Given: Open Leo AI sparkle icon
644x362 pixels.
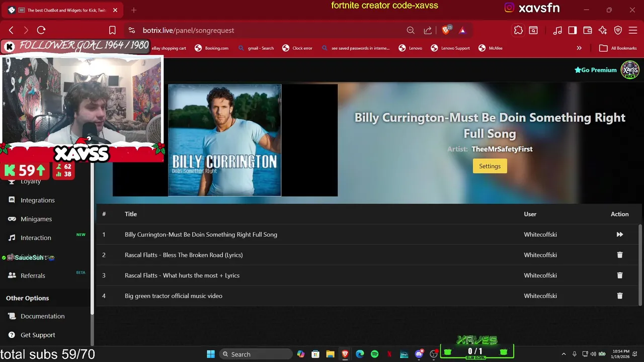Looking at the screenshot, I should pos(603,30).
